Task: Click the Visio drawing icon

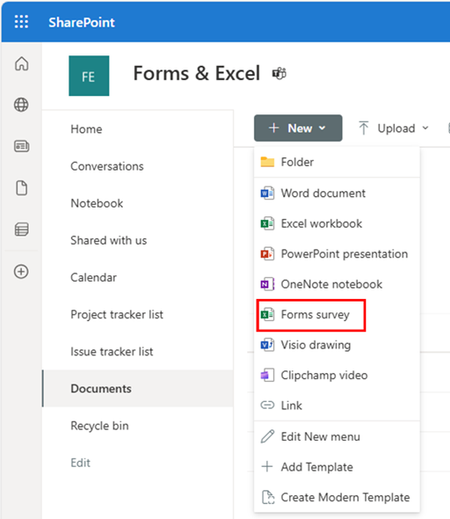Action: (267, 345)
